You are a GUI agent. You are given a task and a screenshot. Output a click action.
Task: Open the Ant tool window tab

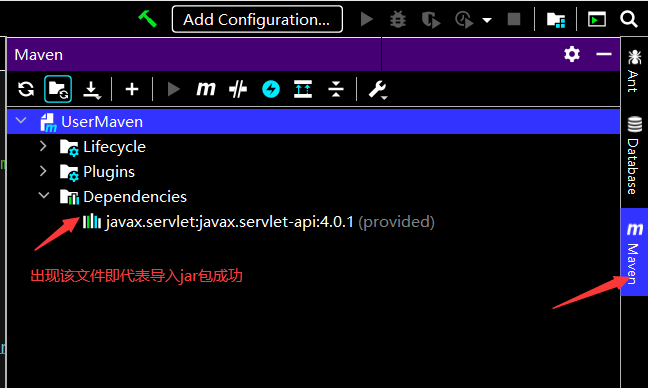tap(634, 71)
